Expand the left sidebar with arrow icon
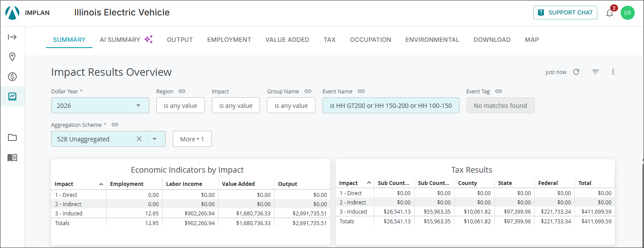Screen dimensions: 644x248 (12, 37)
